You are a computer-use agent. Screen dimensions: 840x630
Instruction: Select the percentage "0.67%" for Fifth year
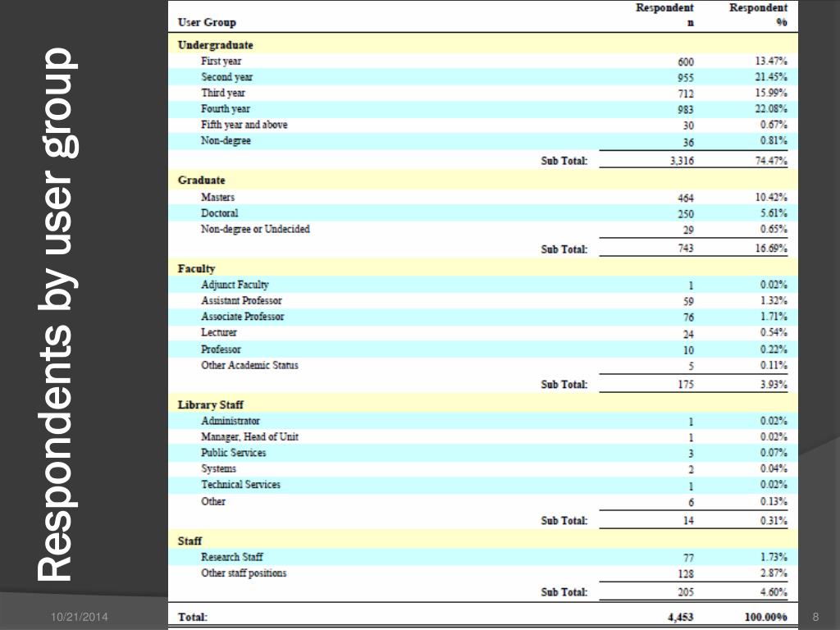774,125
